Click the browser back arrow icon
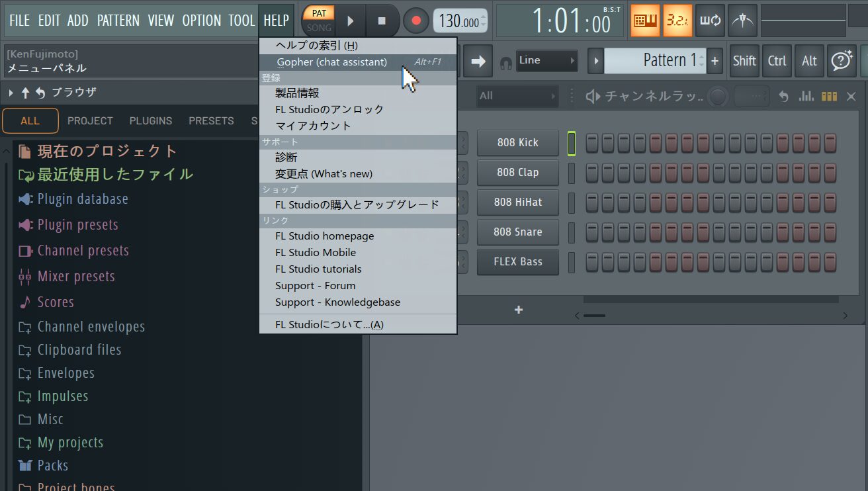Screen dimensions: 868x491 (x=40, y=93)
